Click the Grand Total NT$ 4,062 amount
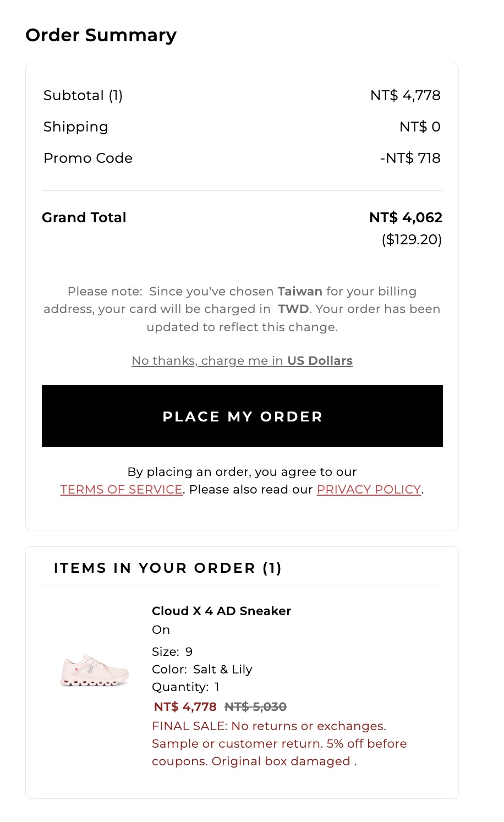504x822 pixels. [x=406, y=217]
